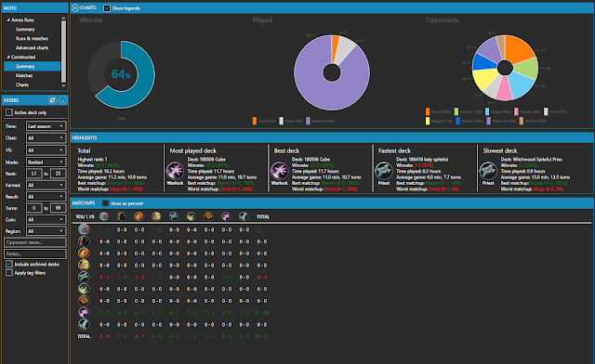Open the Class filter dropdown
Screen dimensions: 595x364
46,138
